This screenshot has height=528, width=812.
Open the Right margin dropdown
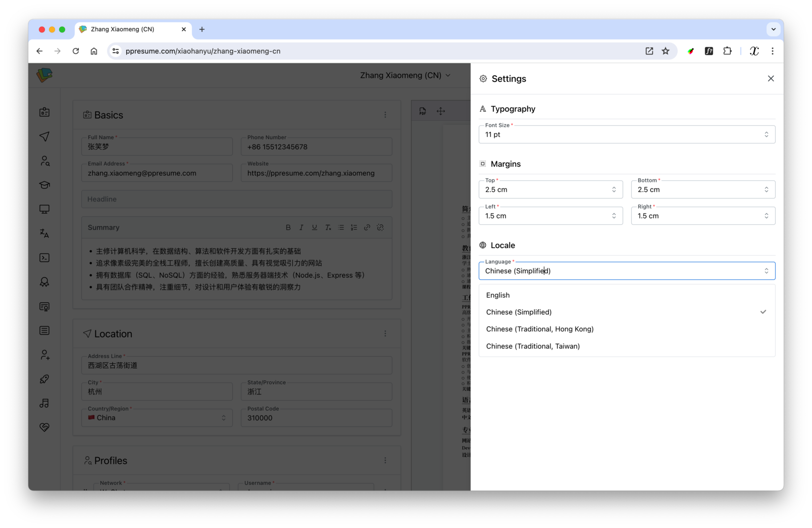pyautogui.click(x=702, y=216)
